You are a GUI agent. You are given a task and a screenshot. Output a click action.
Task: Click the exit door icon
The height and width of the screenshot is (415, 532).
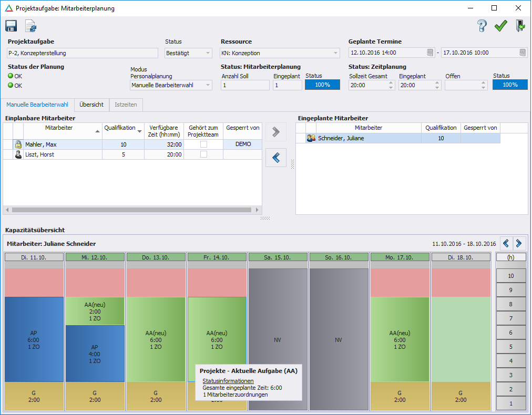[x=520, y=26]
